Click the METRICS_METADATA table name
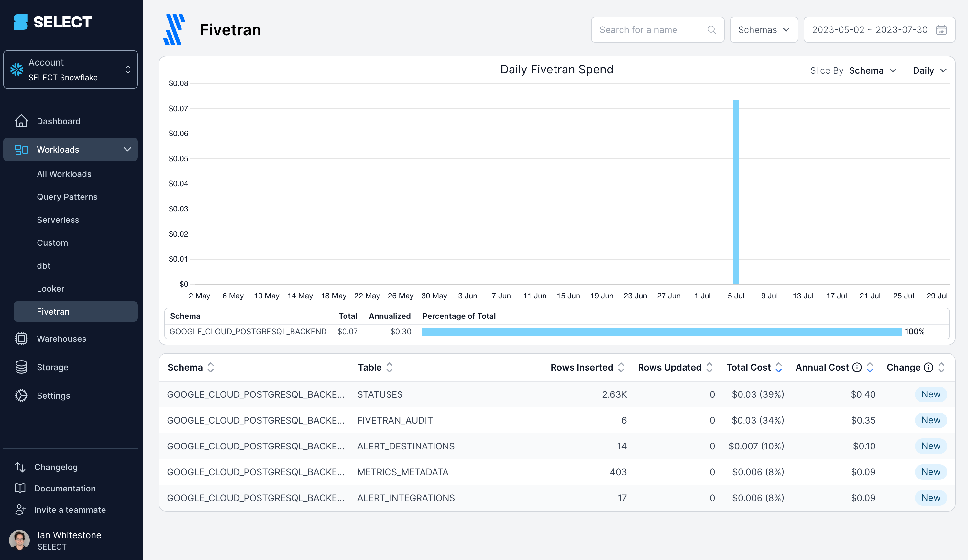The width and height of the screenshot is (968, 560). point(403,472)
